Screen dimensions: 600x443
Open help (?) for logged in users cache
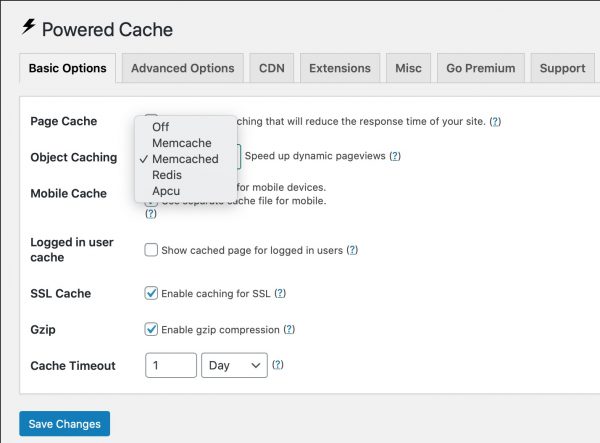coord(352,250)
